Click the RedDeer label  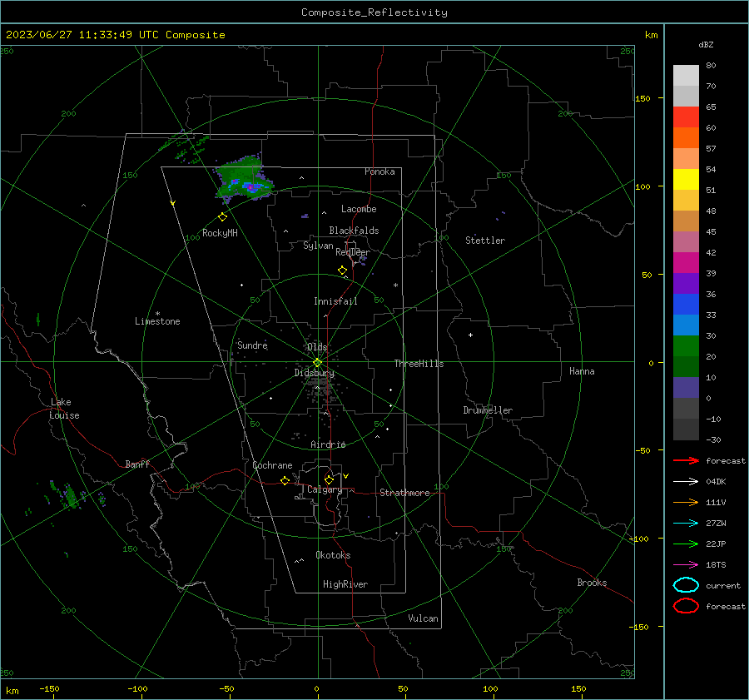[x=353, y=252]
